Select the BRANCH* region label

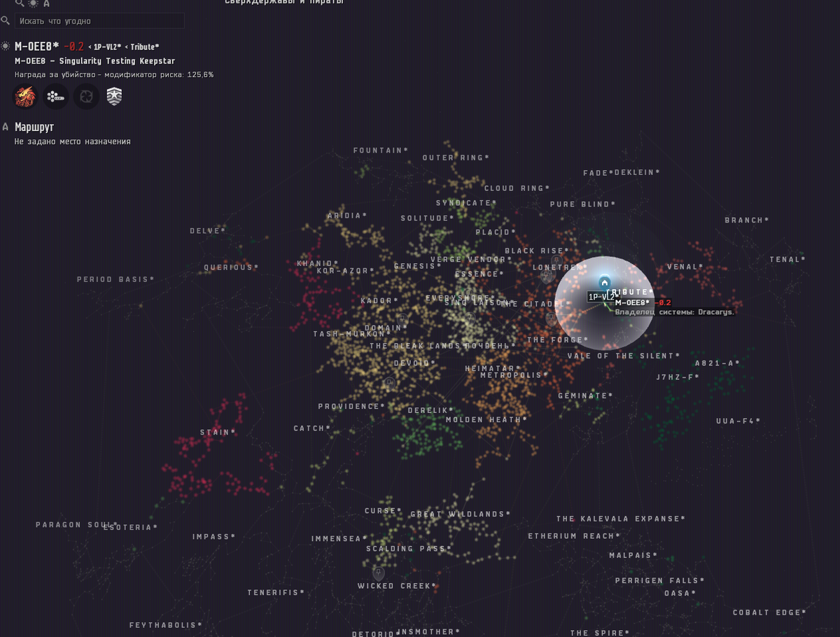(747, 220)
